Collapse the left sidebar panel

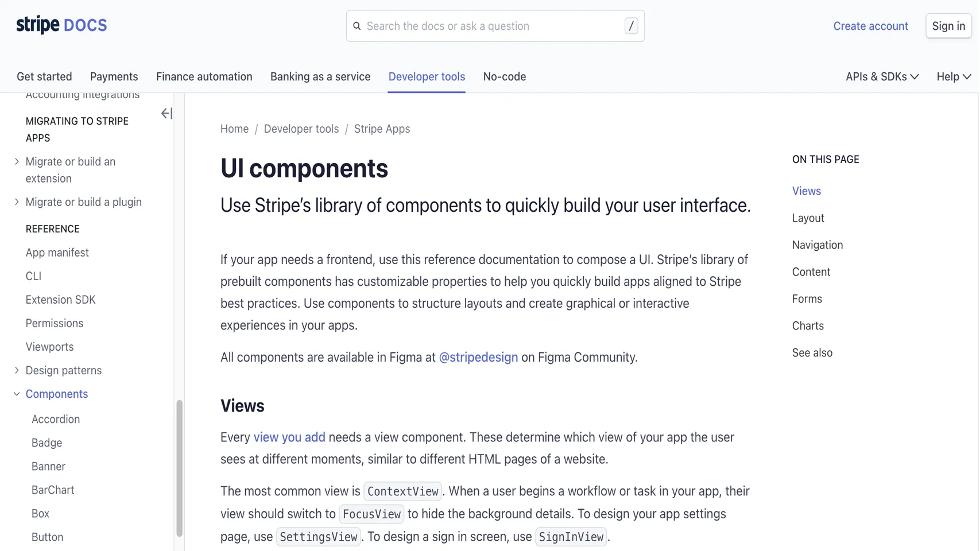click(x=166, y=113)
